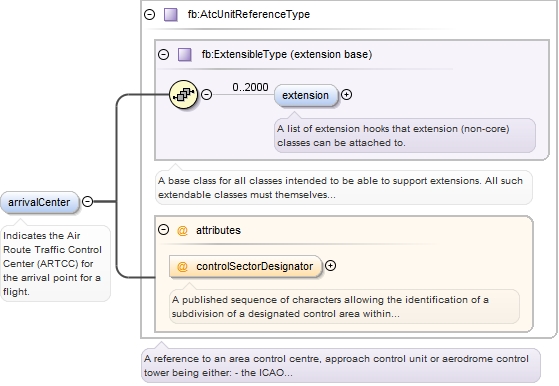Click the @ icon inside controlSectorDesignator box
The height and width of the screenshot is (386, 559).
pyautogui.click(x=182, y=267)
